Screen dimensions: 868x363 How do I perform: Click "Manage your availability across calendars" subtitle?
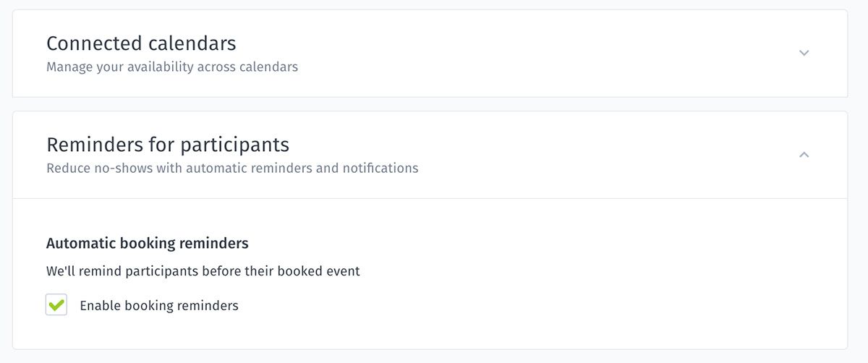coord(172,67)
